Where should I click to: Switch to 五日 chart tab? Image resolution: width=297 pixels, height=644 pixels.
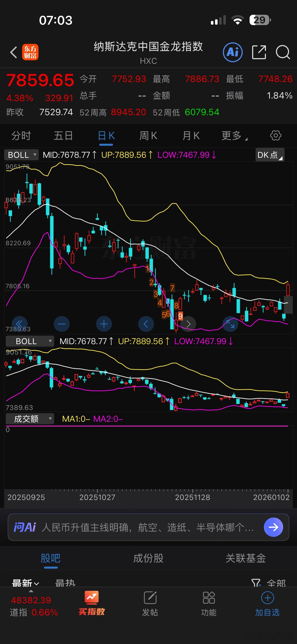click(64, 136)
